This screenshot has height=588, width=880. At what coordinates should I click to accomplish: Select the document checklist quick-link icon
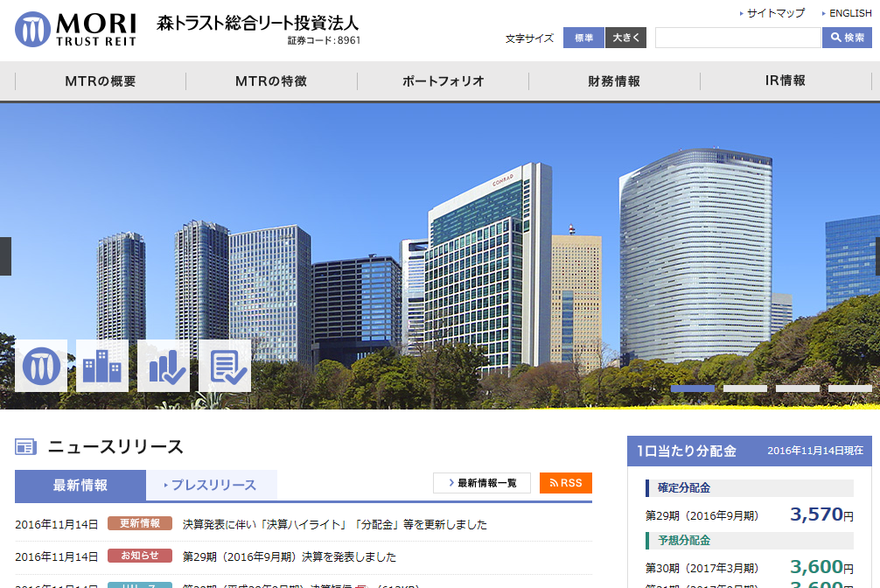click(x=225, y=364)
